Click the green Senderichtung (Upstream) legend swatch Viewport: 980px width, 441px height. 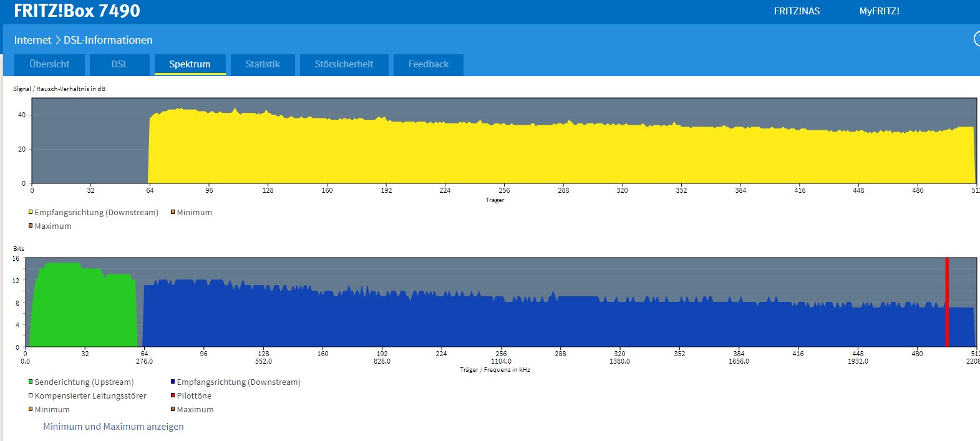[x=30, y=382]
